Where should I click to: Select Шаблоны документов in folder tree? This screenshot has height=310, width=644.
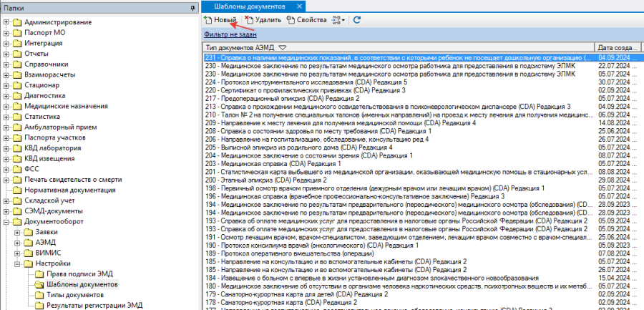[x=82, y=284]
